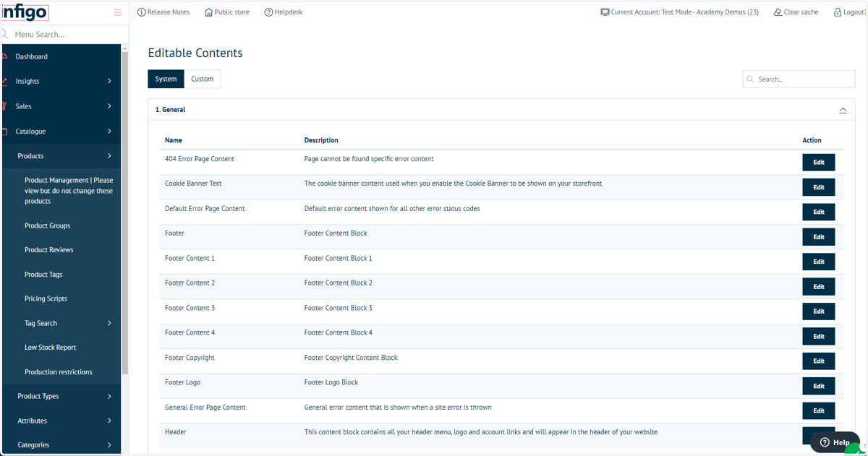The width and height of the screenshot is (868, 456).
Task: Edit the Cookie Banner Text
Action: (819, 187)
